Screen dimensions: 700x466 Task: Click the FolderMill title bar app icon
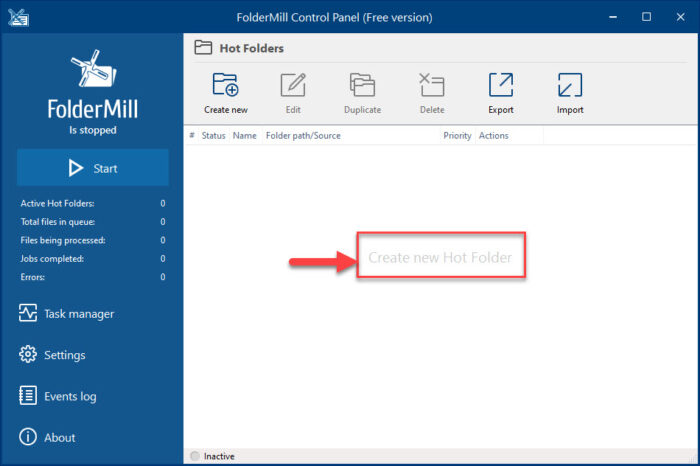tap(18, 17)
